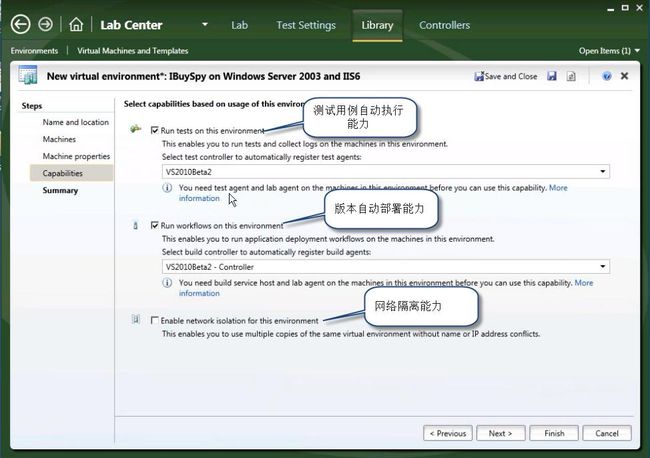The image size is (650, 458).
Task: Click the virtual environment title icon
Action: pos(28,75)
